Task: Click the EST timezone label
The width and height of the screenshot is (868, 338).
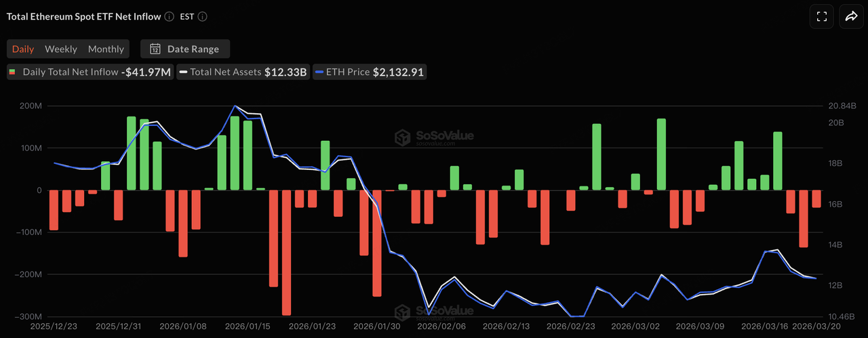Action: 187,17
